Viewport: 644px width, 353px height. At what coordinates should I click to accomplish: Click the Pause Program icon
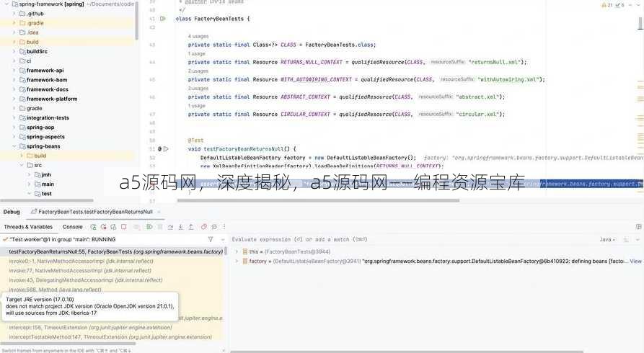pyautogui.click(x=160, y=227)
